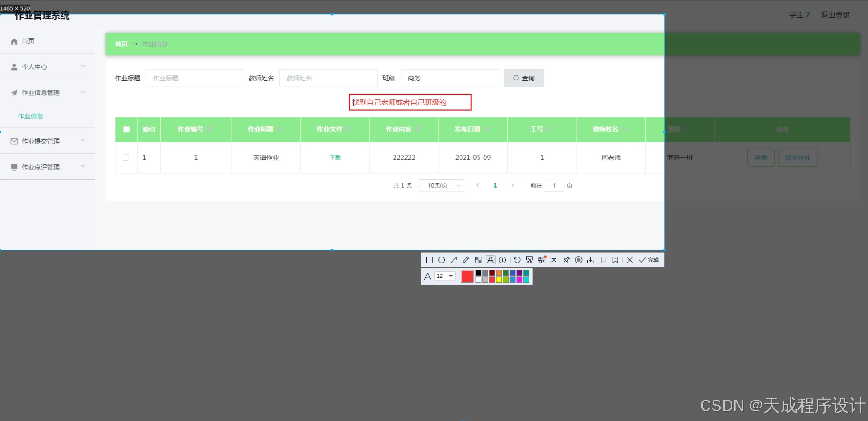Choose the black color swatch
The width and height of the screenshot is (868, 421).
pos(479,273)
